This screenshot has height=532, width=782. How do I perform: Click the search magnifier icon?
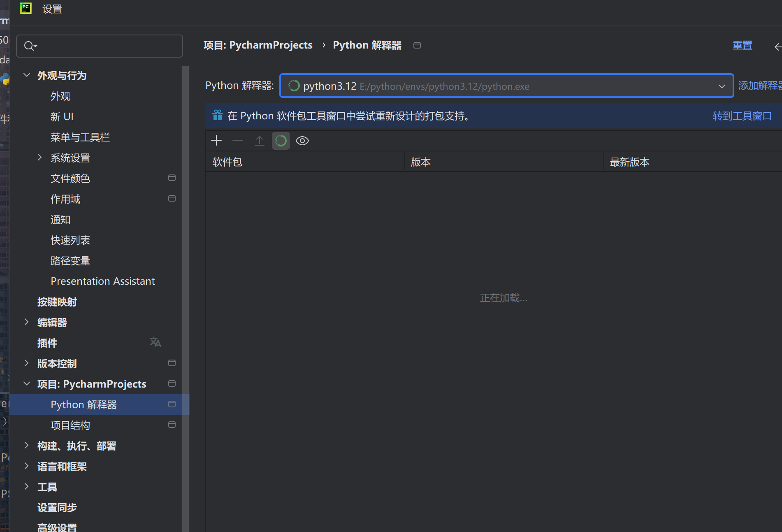[30, 46]
